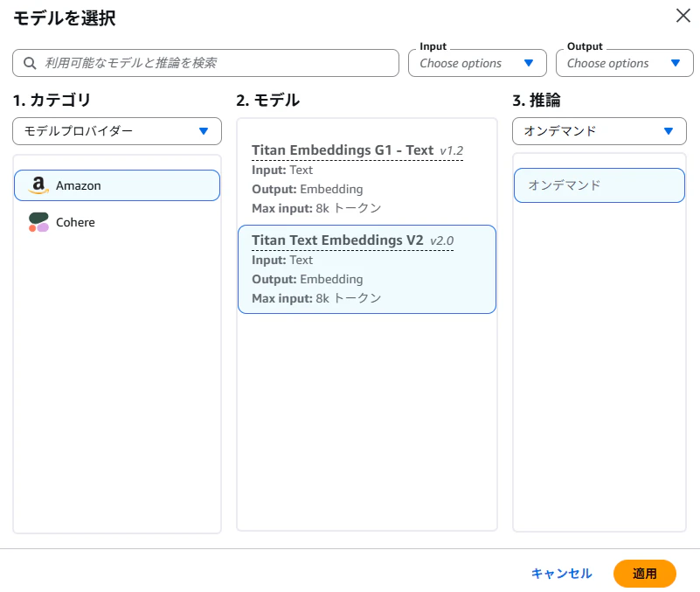This screenshot has height=592, width=700.
Task: Click the Cohere logo icon
Action: (38, 222)
